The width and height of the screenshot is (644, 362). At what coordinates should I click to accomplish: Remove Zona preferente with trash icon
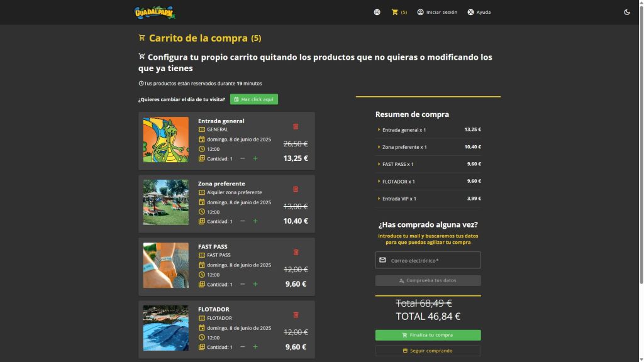point(296,189)
